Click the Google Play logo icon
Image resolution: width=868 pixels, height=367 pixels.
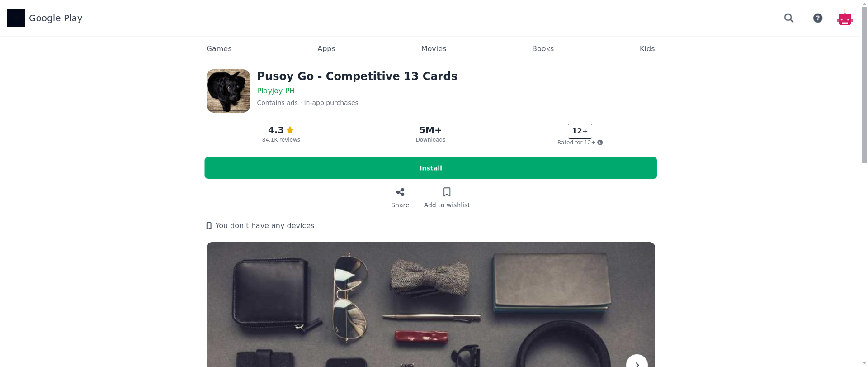(x=16, y=18)
